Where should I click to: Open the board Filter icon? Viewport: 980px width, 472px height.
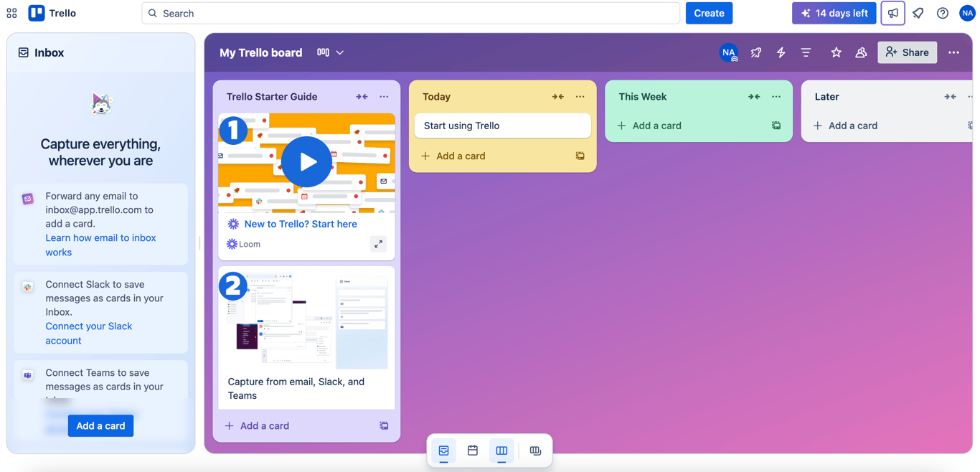[806, 52]
